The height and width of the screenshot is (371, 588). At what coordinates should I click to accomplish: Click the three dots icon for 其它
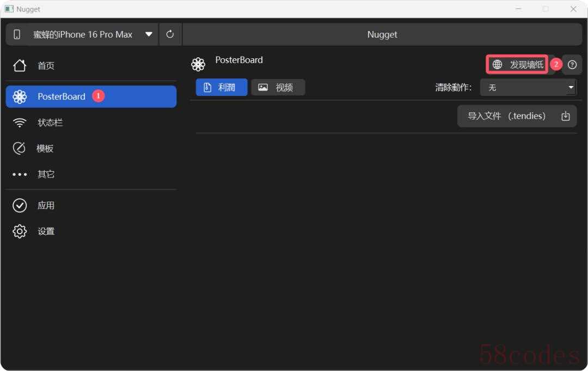click(20, 175)
